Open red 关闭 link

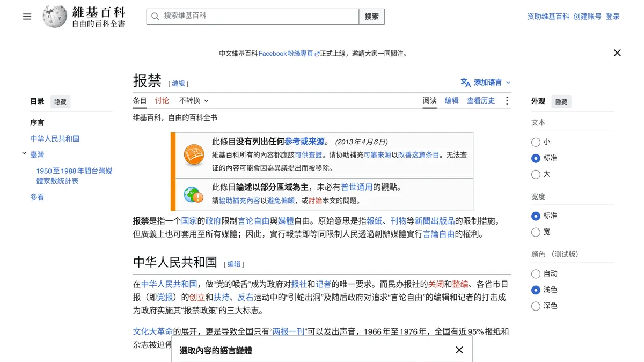pos(436,284)
